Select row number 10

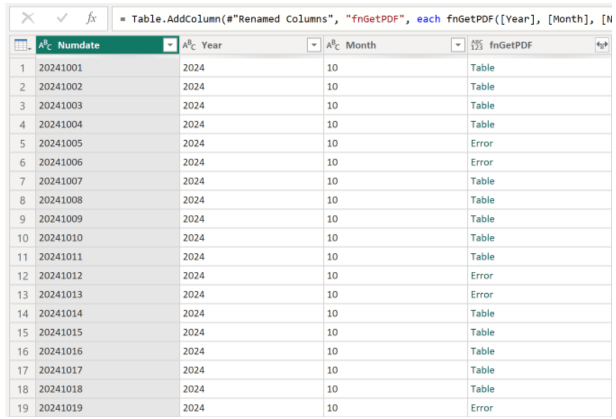click(20, 238)
